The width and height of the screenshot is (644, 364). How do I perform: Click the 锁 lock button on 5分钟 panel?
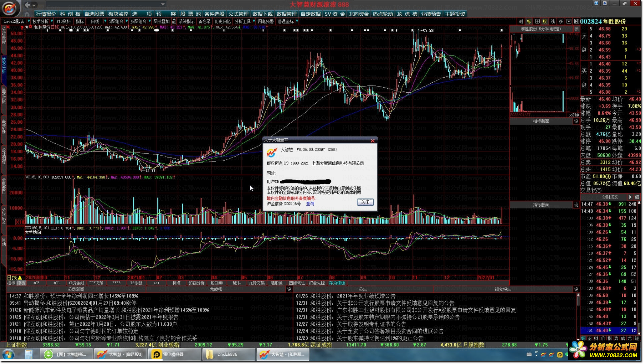coord(576,29)
